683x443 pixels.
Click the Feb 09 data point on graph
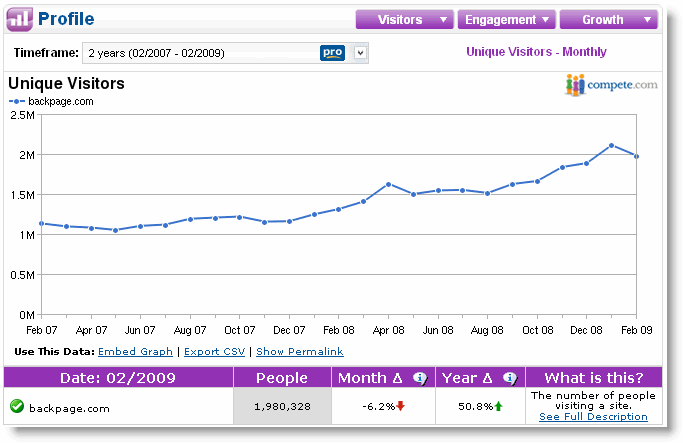click(x=636, y=156)
